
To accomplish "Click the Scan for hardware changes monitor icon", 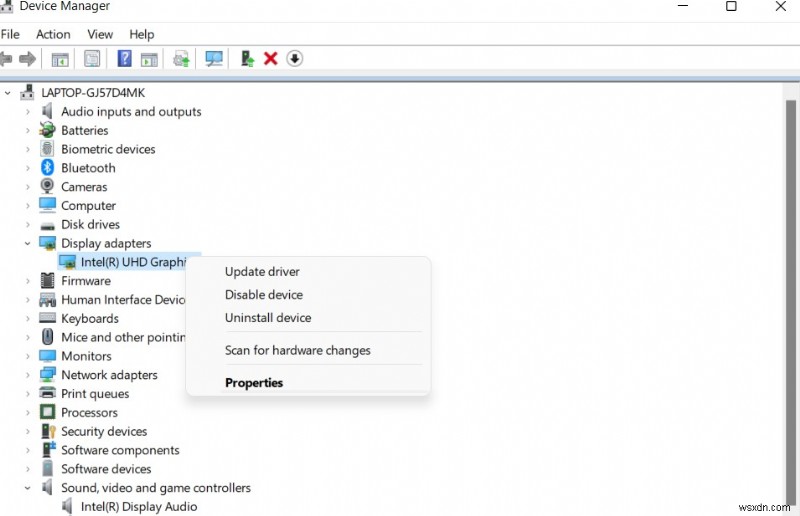I will click(214, 59).
